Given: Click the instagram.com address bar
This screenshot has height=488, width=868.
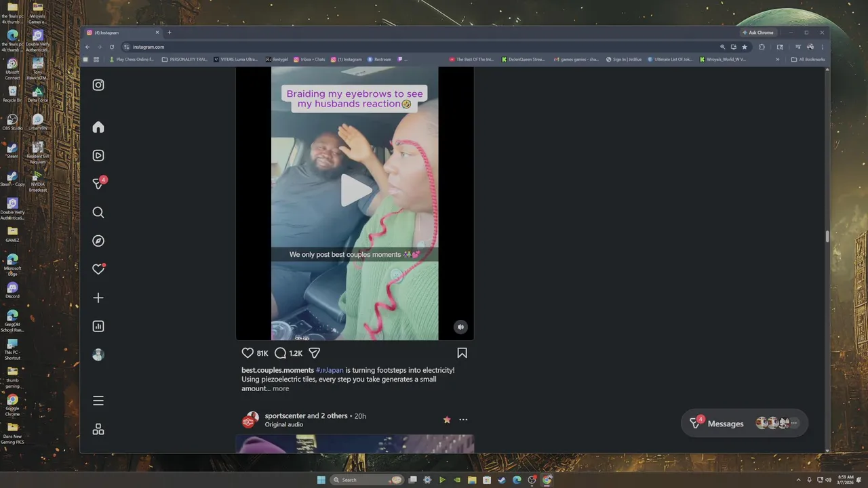Looking at the screenshot, I should [420, 47].
